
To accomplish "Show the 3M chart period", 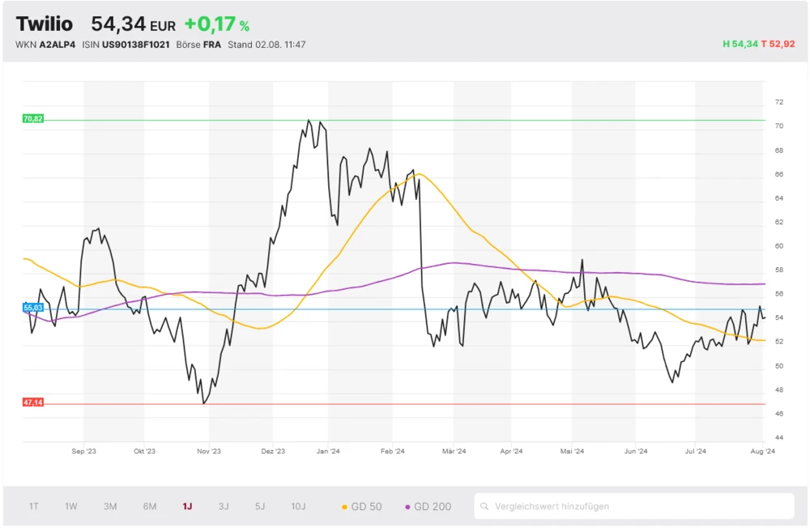I will (x=110, y=507).
